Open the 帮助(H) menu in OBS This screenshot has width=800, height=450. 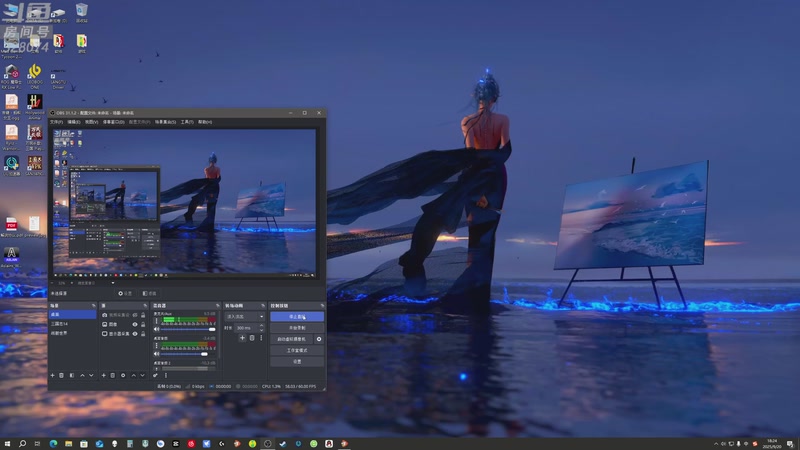205,122
